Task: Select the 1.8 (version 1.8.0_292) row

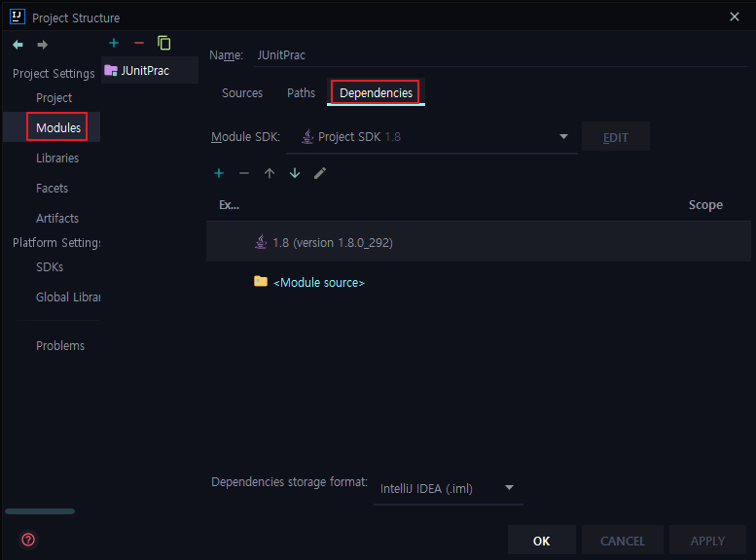Action: [479, 241]
